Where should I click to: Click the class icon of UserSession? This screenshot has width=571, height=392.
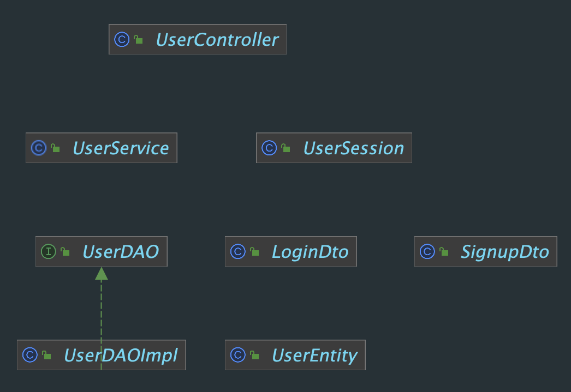[x=269, y=148]
